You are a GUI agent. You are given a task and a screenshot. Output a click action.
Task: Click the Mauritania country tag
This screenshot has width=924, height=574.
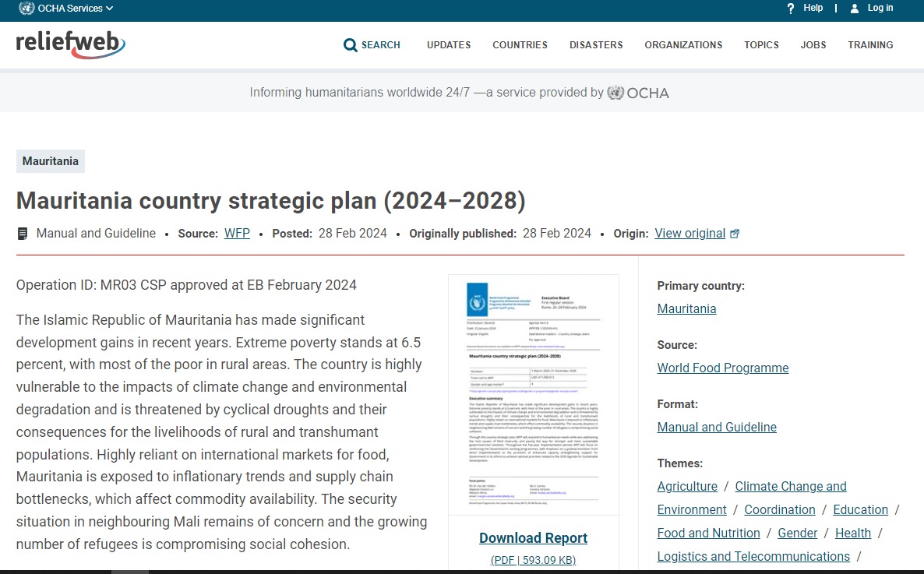click(x=50, y=161)
